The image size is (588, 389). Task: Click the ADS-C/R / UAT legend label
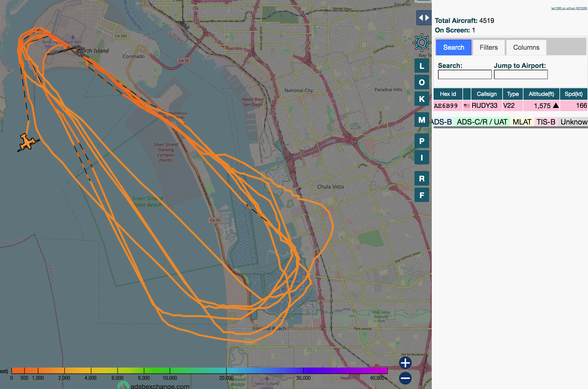(482, 122)
